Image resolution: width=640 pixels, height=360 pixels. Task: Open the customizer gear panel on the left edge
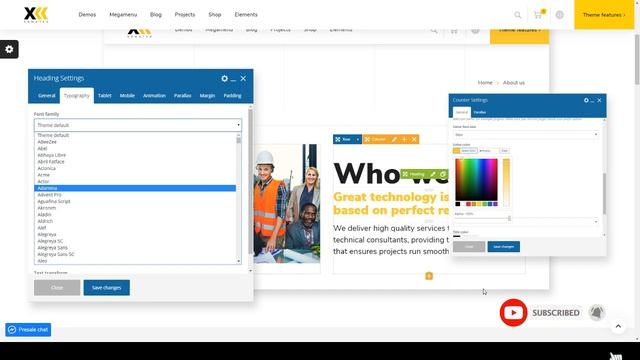(x=9, y=49)
